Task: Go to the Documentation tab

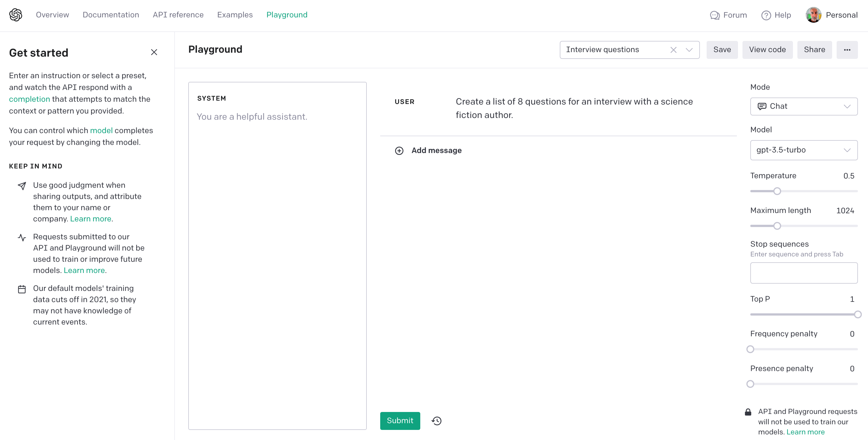Action: coord(110,15)
